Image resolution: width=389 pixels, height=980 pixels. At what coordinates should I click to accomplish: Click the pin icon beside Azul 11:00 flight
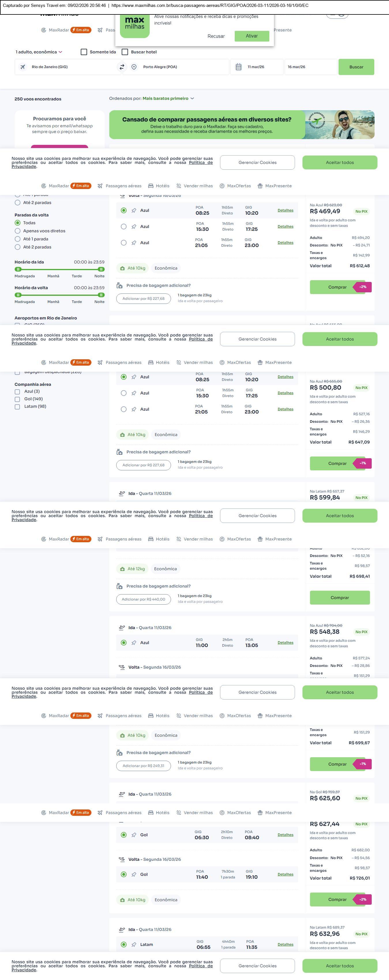[x=134, y=643]
